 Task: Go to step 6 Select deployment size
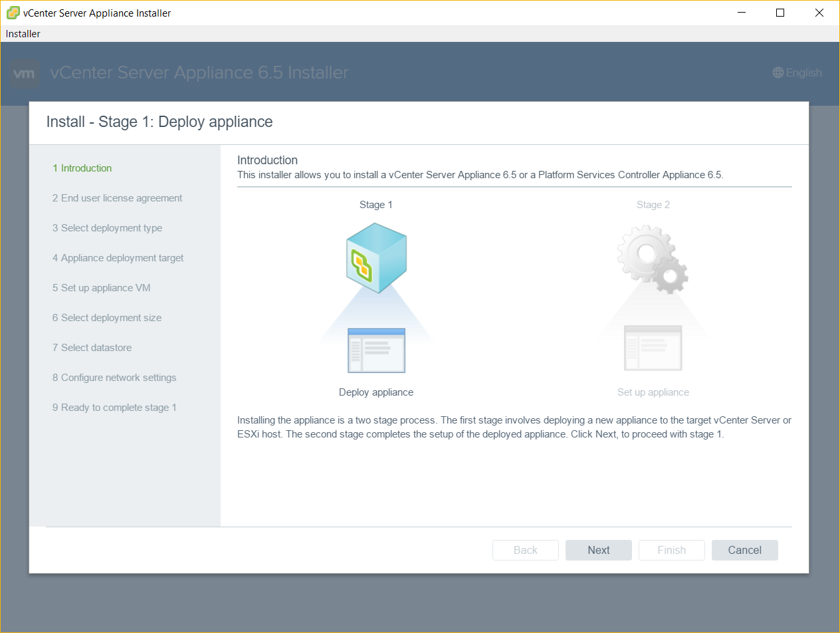107,318
